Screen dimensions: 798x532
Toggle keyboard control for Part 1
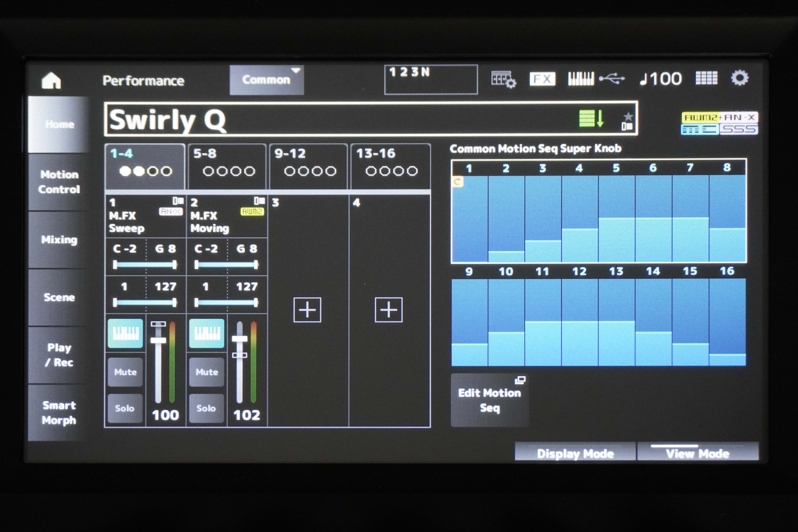(x=125, y=333)
